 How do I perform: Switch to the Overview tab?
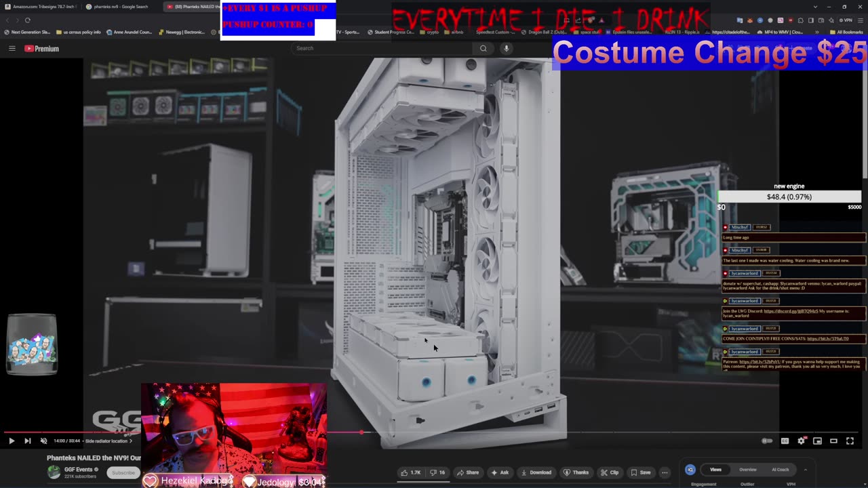click(748, 470)
